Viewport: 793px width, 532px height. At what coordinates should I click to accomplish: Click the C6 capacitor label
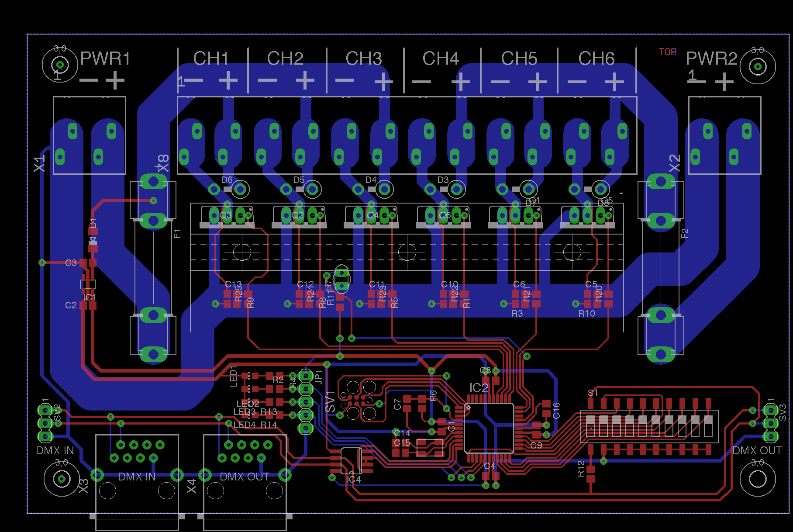pyautogui.click(x=519, y=284)
